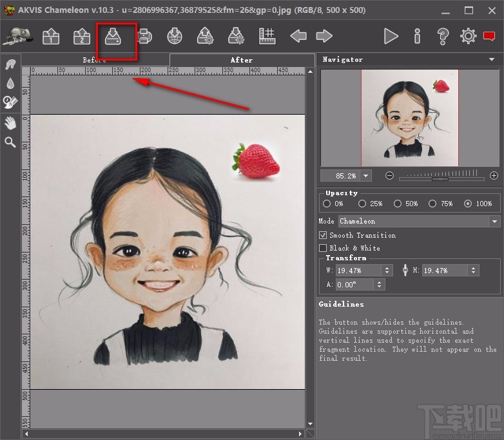The height and width of the screenshot is (440, 504).
Task: Click the AKVIS Chameleon logo icon
Action: coord(18,36)
